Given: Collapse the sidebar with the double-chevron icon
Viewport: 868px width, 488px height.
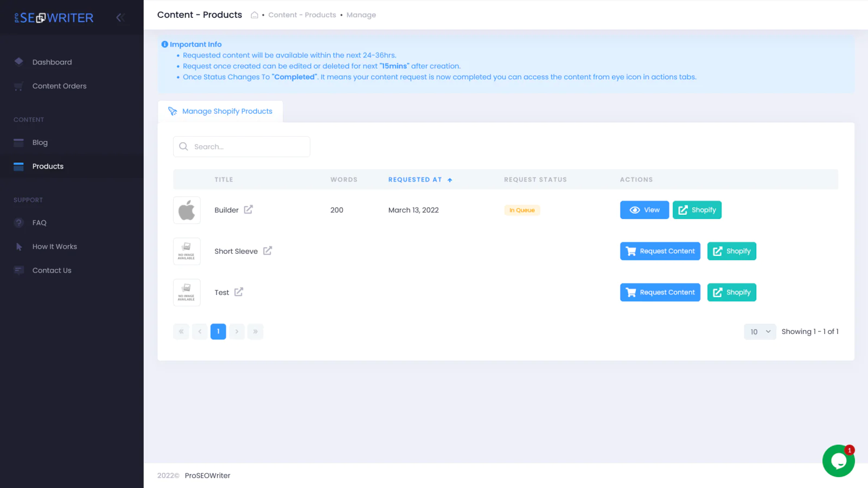Looking at the screenshot, I should [120, 17].
